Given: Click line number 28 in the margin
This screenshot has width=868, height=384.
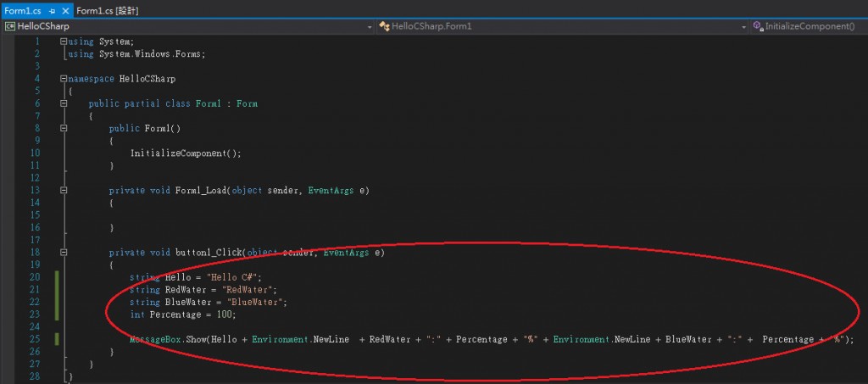Looking at the screenshot, I should 34,377.
